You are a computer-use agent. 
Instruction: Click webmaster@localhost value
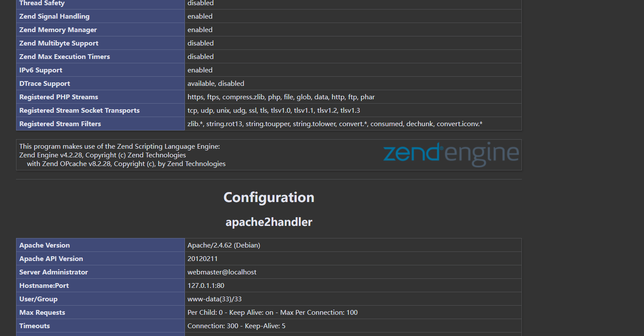tap(222, 272)
